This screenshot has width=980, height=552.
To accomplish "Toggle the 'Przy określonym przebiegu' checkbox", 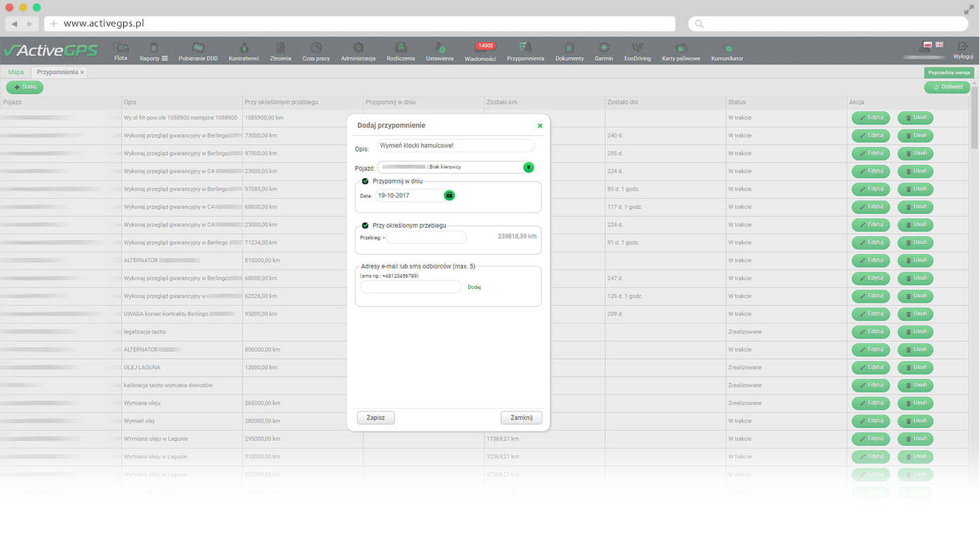I will tap(365, 225).
